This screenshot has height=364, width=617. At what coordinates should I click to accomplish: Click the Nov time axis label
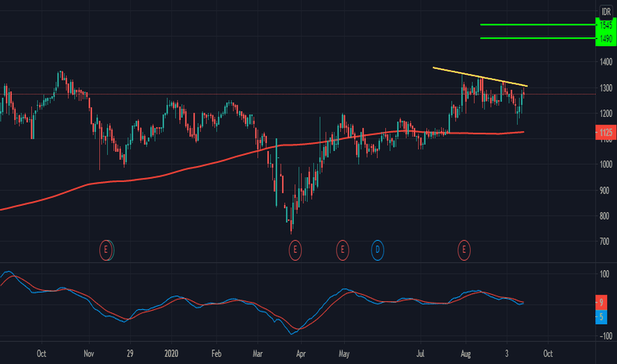tap(89, 354)
